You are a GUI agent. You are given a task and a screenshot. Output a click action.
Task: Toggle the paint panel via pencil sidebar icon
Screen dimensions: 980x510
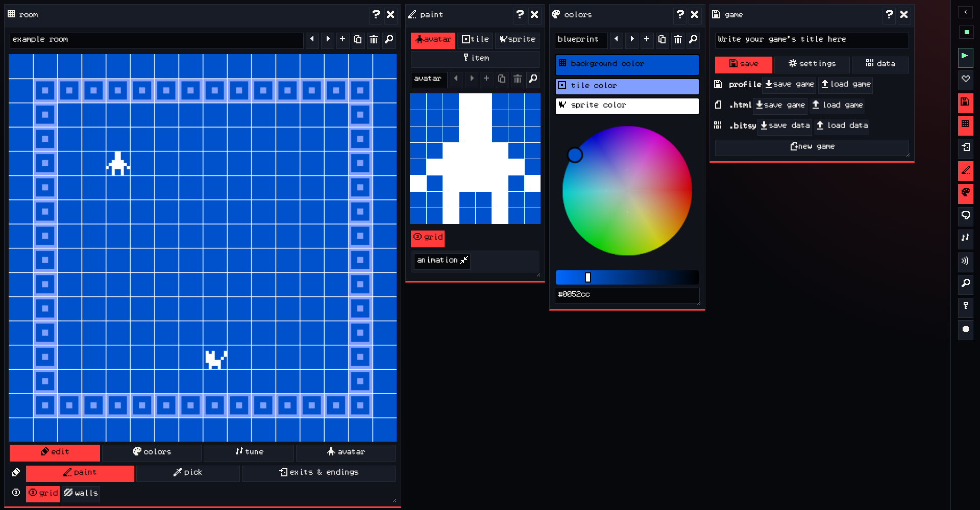pos(965,170)
